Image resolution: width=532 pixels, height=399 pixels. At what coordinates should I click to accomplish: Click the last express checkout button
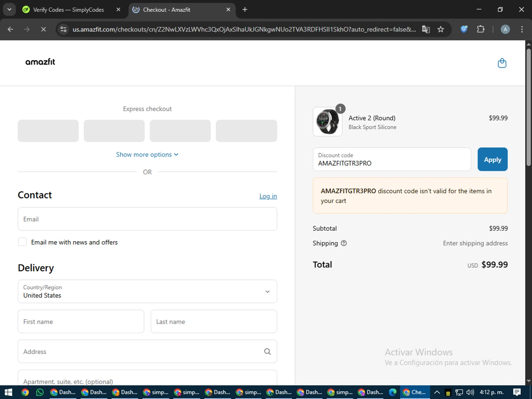coord(246,131)
